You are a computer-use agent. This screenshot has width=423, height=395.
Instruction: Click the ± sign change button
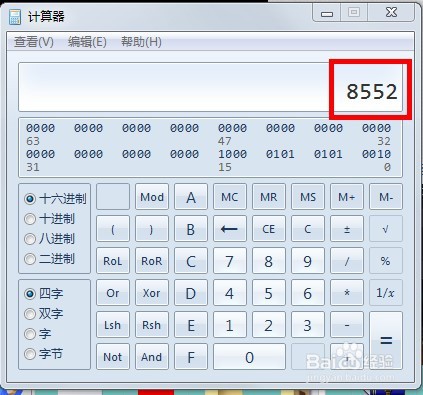tap(347, 229)
